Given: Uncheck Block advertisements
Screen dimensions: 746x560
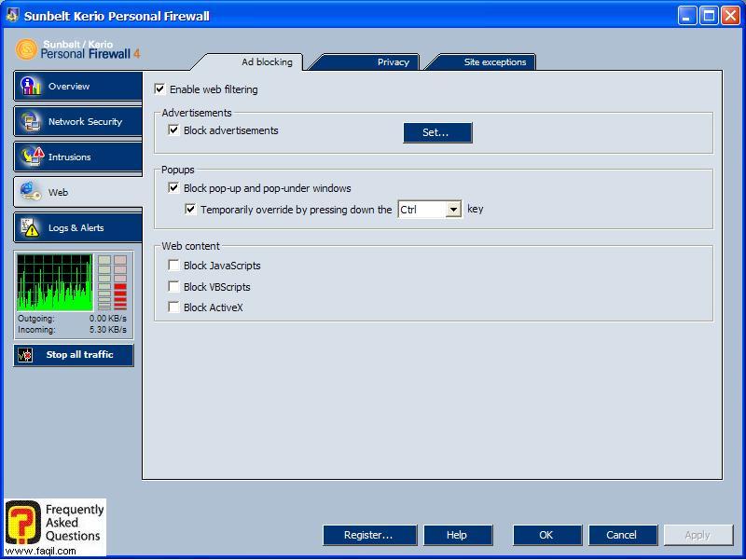Looking at the screenshot, I should point(172,130).
